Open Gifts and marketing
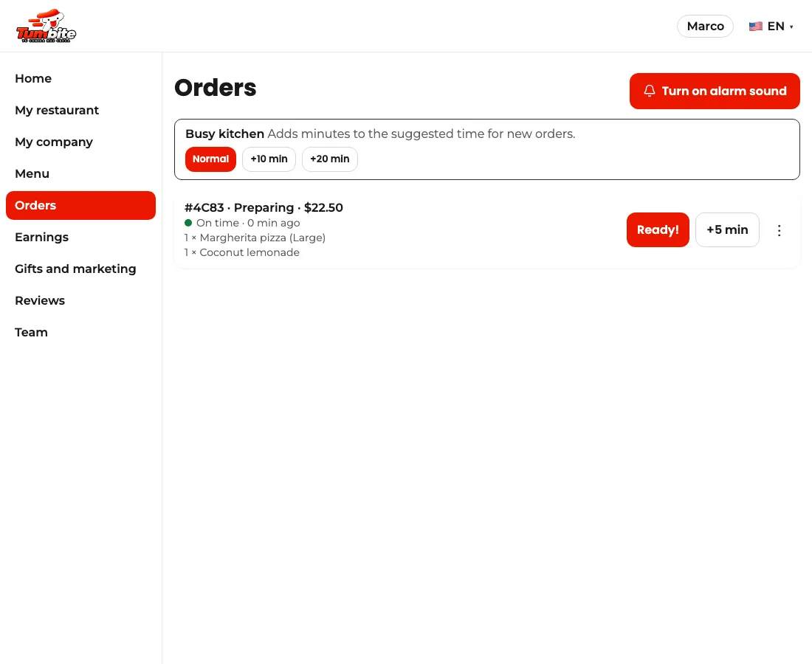This screenshot has width=812, height=664. [80, 269]
